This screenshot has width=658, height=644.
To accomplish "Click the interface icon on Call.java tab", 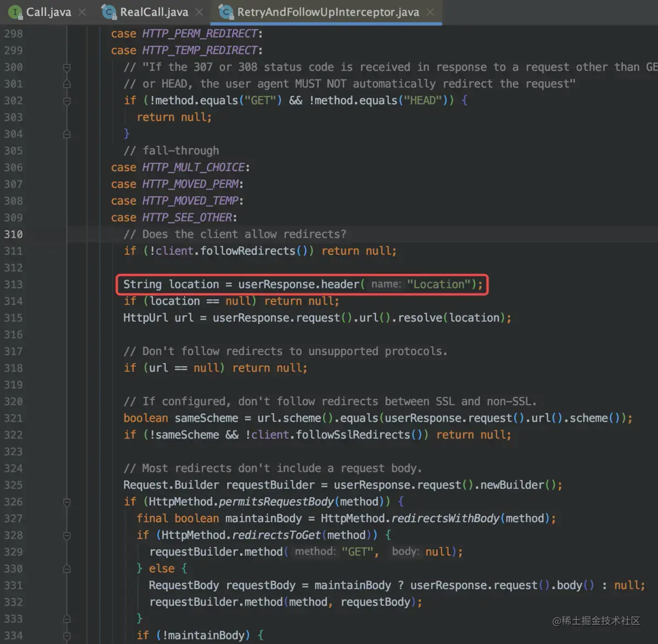I will 15,12.
